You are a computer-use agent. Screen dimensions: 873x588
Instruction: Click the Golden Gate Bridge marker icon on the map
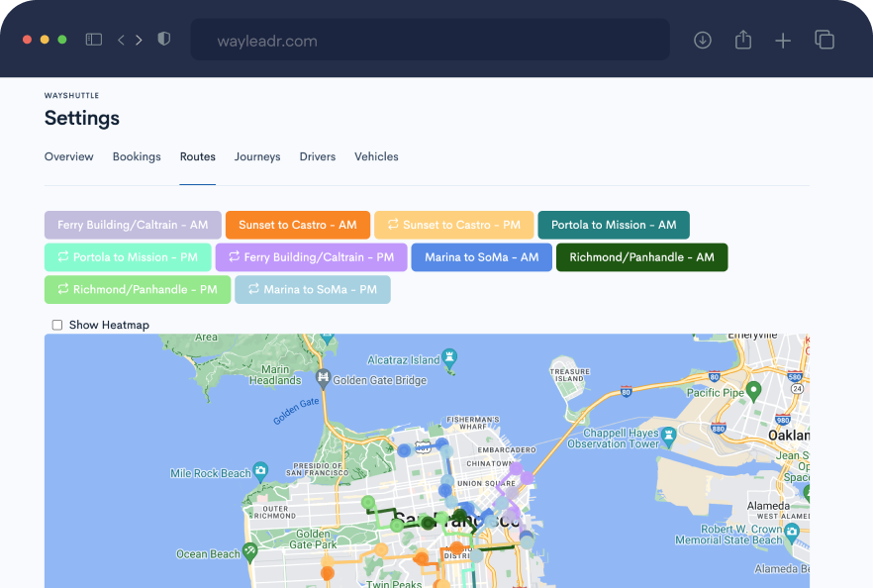point(325,377)
